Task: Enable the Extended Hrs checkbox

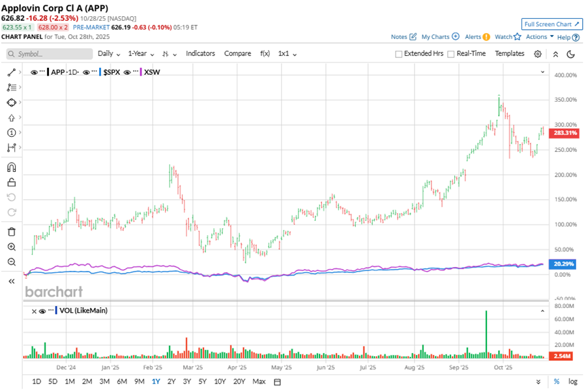Action: [x=398, y=54]
